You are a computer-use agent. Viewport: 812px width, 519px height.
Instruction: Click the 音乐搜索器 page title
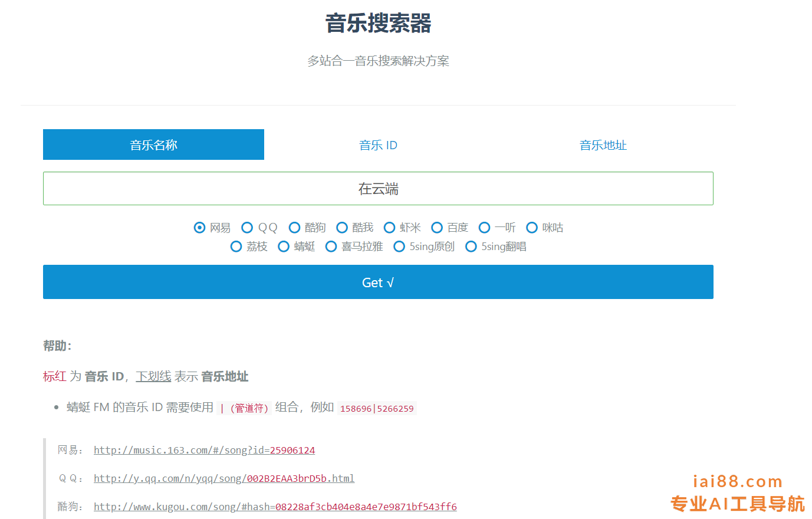pyautogui.click(x=378, y=24)
